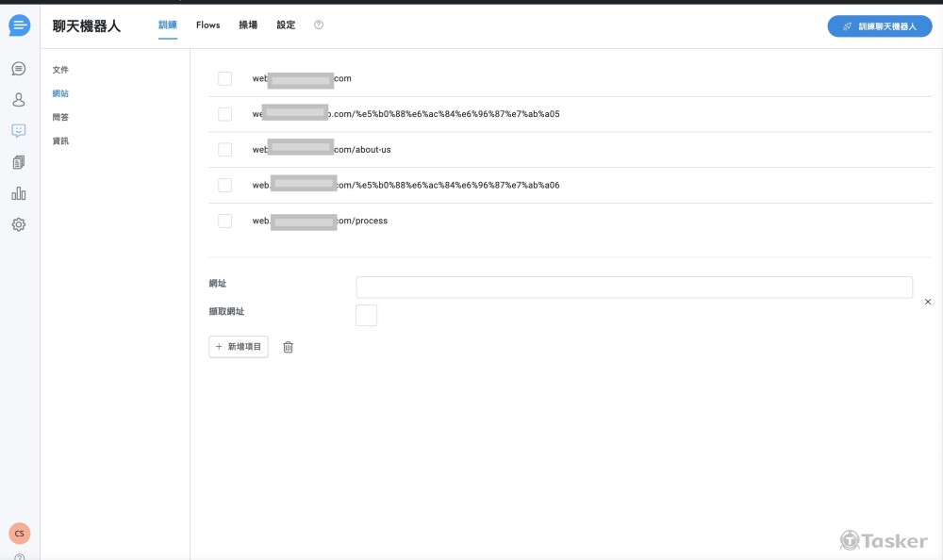Click the URL text ending e7%ab%a06
Viewport: 943px width, 560px height.
pyautogui.click(x=405, y=186)
